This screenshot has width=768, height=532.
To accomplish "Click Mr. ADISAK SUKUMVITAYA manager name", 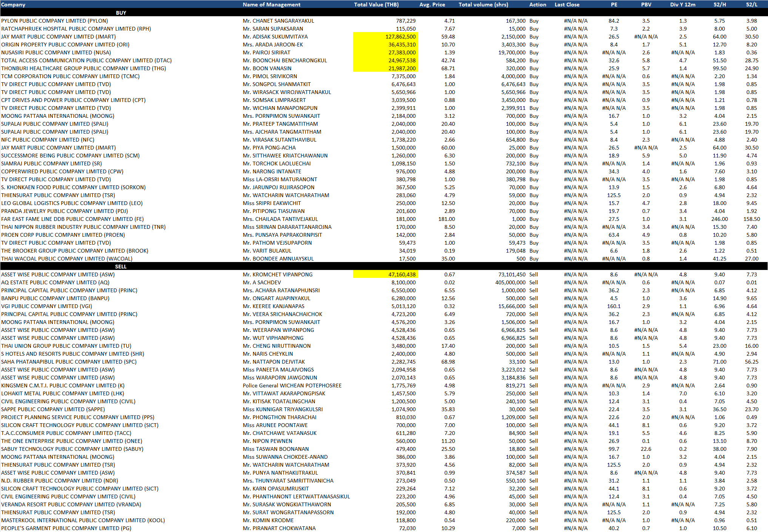I will click(x=275, y=37).
